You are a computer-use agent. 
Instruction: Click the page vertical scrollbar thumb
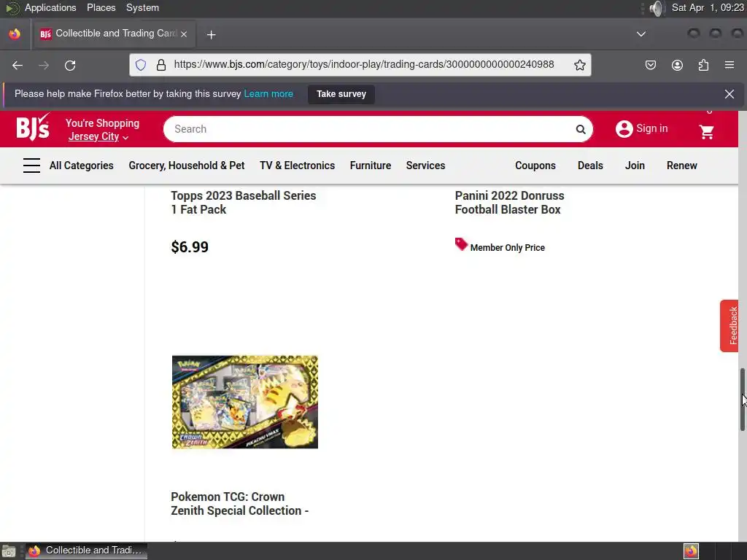(x=742, y=400)
